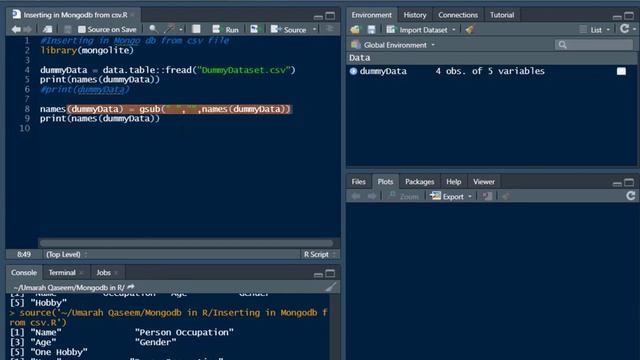The height and width of the screenshot is (360, 640).
Task: Open the Import Dataset dropdown
Action: tap(421, 30)
